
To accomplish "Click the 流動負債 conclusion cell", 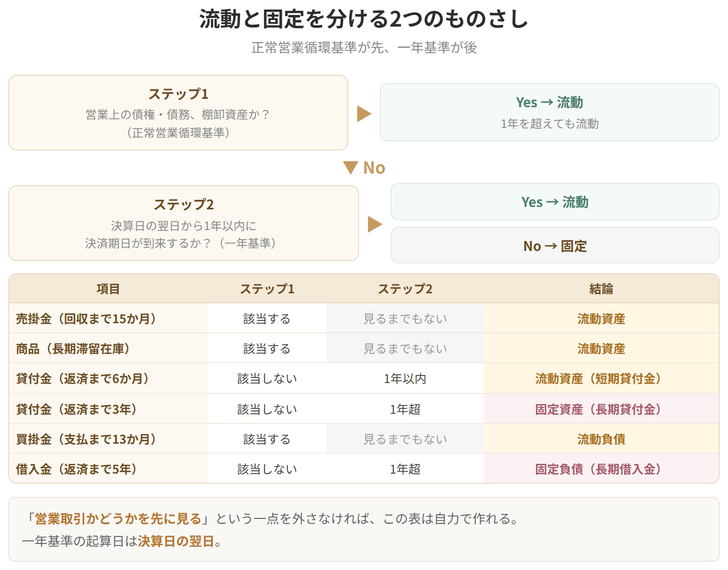I will (x=601, y=439).
